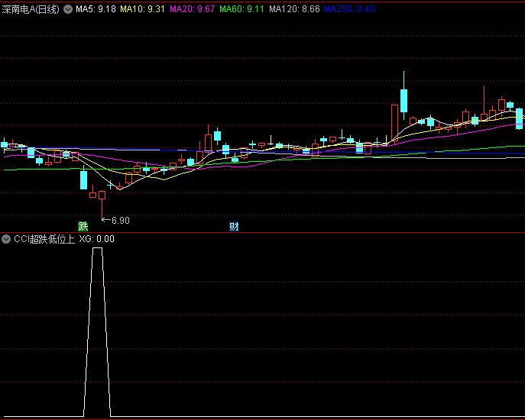Click the blue MA250 moving average label
The height and width of the screenshot is (420, 525).
(348, 9)
